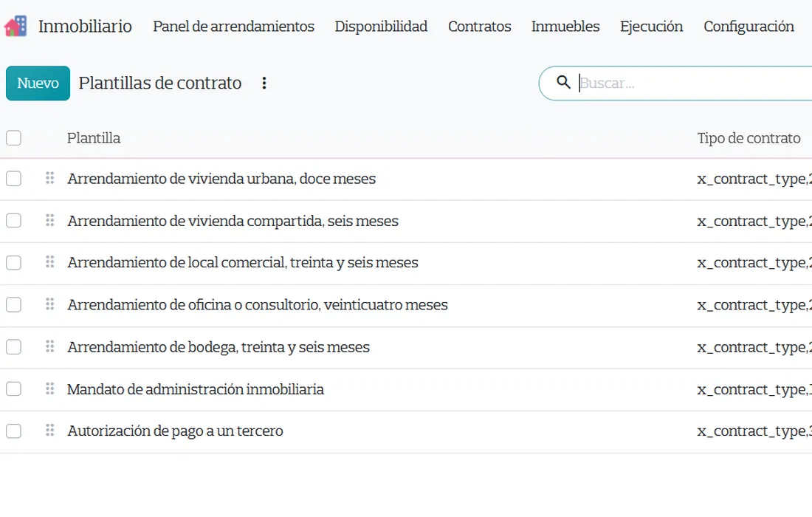Open the Inmobiliario app home icon
The height and width of the screenshot is (517, 812).
coord(16,26)
